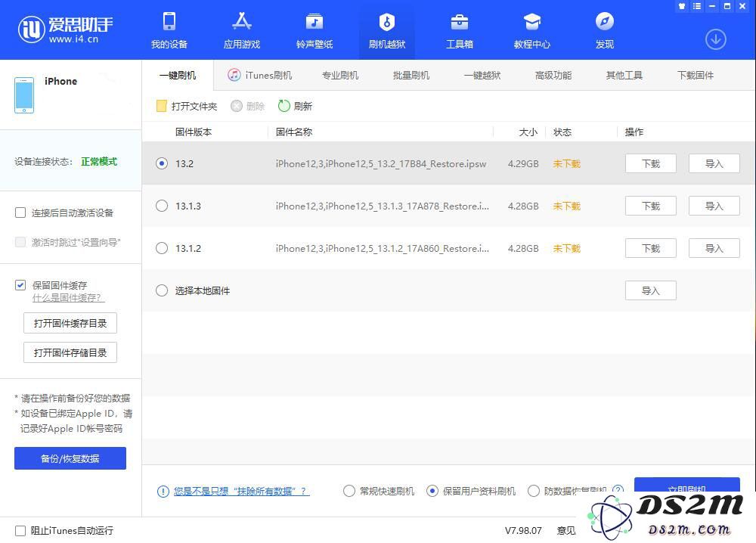This screenshot has width=756, height=543.
Task: Open 教程中心 tutorial center
Action: coord(531,30)
